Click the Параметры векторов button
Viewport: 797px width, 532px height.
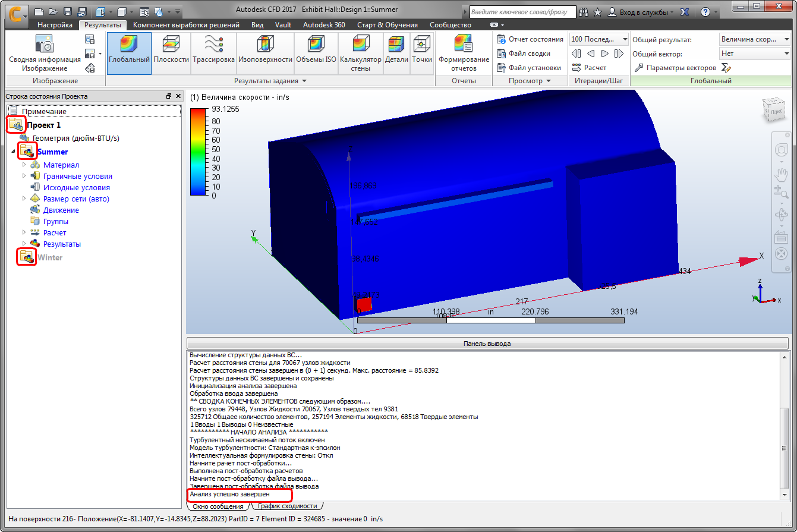675,68
